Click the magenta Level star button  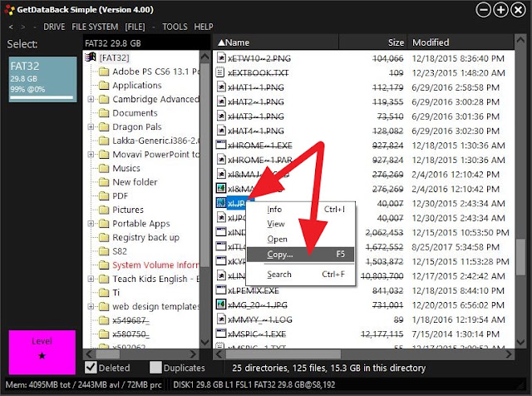[42, 352]
